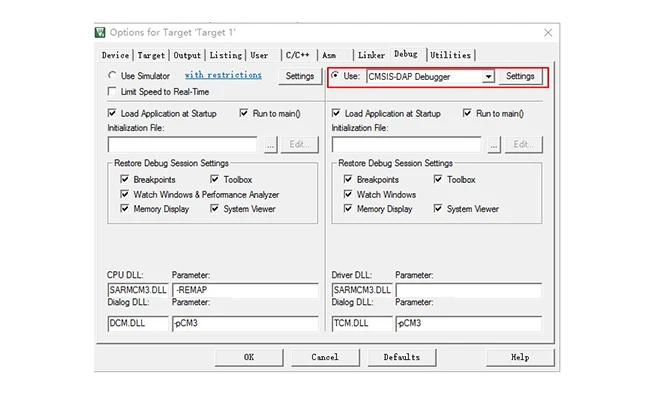
Task: Toggle debugger Run to main() checkbox
Action: tap(467, 113)
